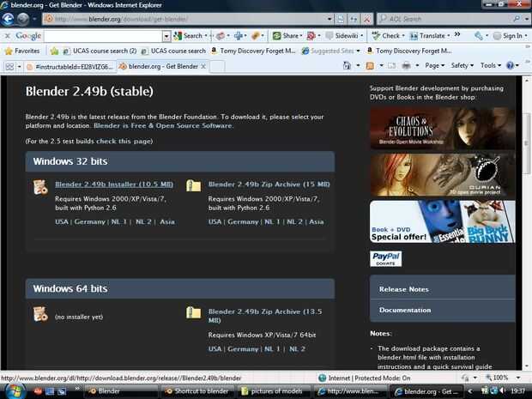Screen dimensions: 532x399
Task: Open Sidewiki from the Google toolbar
Action: (344, 36)
